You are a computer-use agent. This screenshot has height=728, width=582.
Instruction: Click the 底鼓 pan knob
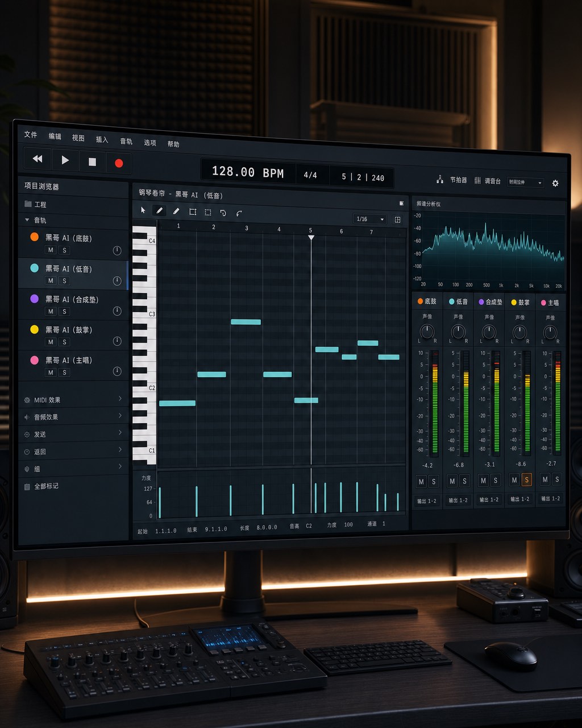[x=427, y=332]
